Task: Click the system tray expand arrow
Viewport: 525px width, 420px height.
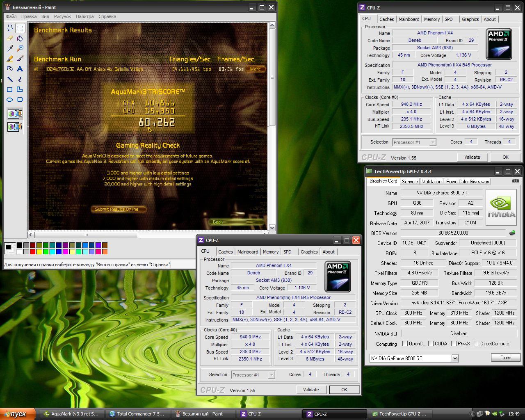Action: (472, 414)
